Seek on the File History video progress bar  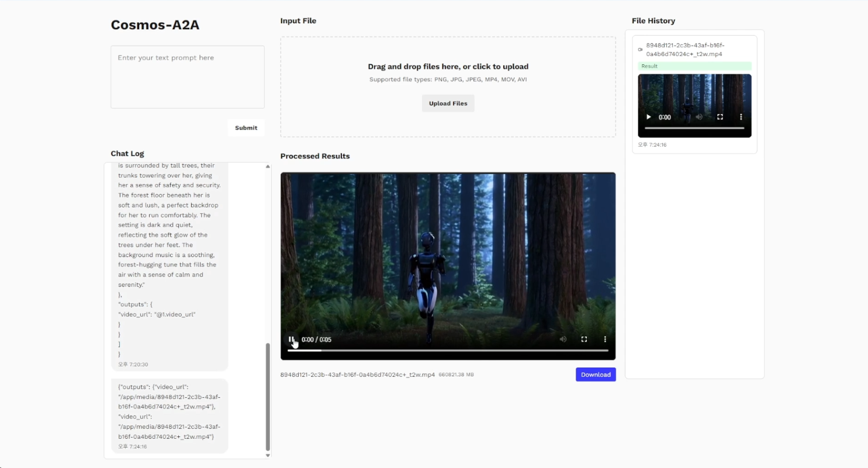tap(694, 128)
